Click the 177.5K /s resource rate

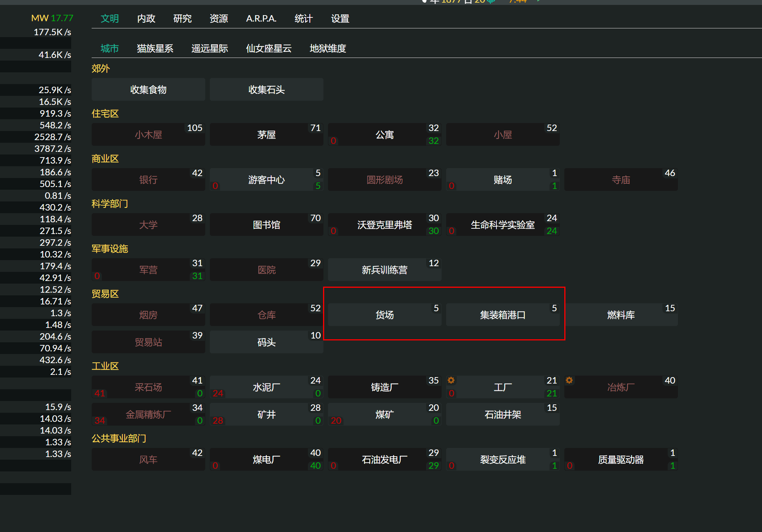point(53,32)
